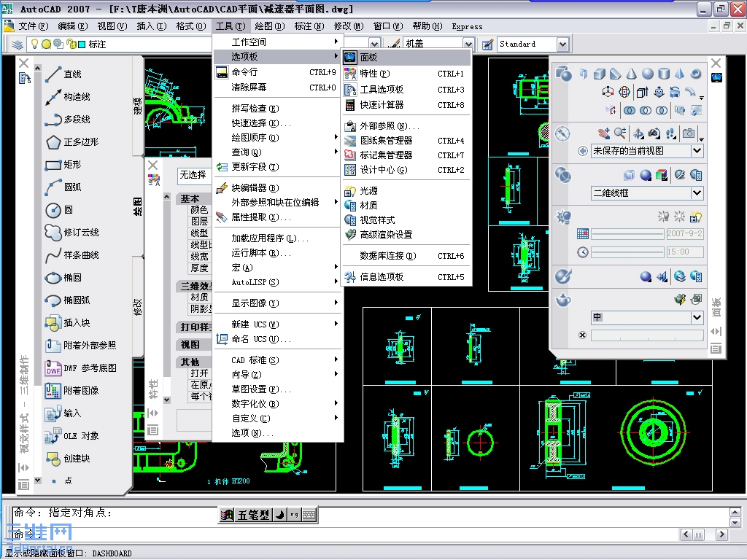Click the 无选择 selection field
Image resolution: width=747 pixels, height=560 pixels.
click(x=193, y=175)
